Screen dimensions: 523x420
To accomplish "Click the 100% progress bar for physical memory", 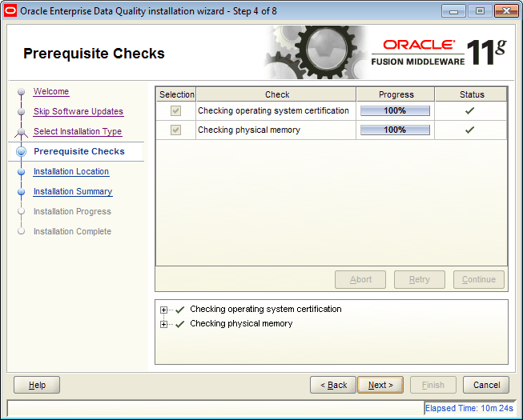I will coord(395,130).
